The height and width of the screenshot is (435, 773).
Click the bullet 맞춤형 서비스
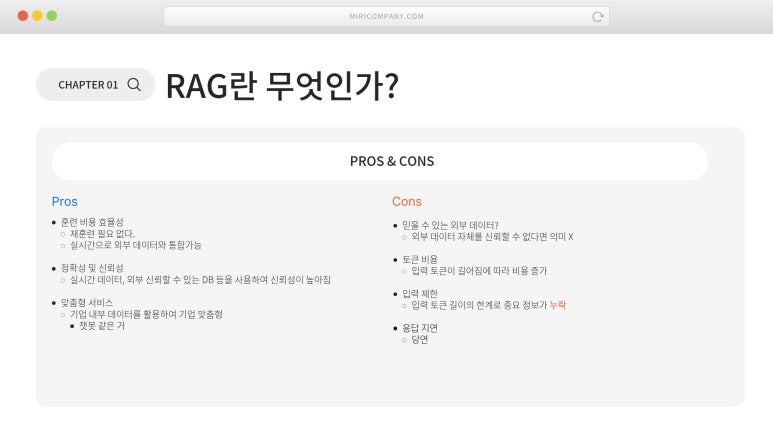click(x=87, y=302)
